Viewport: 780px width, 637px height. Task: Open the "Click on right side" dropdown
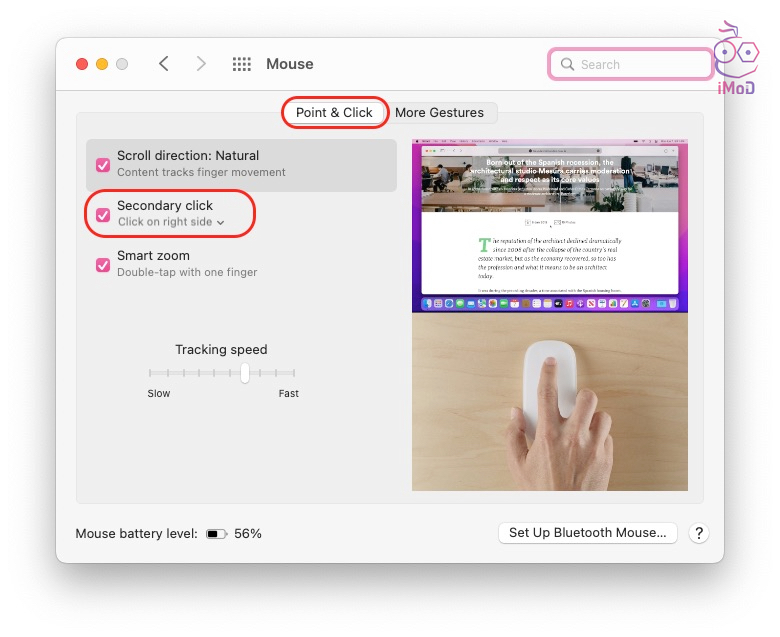tap(171, 222)
